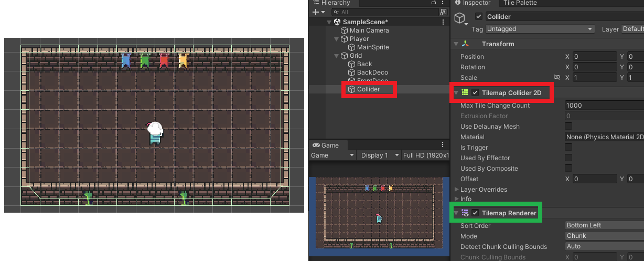Select MainSprite in the Hierarchy
The width and height of the screenshot is (644, 261).
[x=373, y=47]
